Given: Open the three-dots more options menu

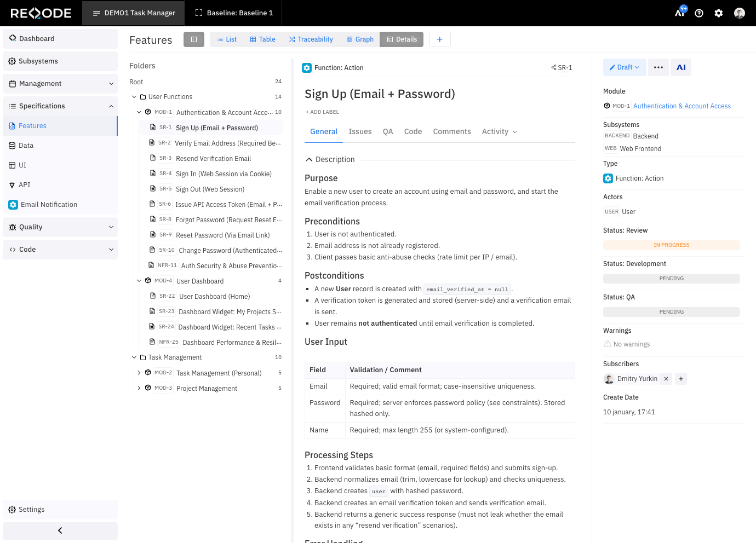Looking at the screenshot, I should coord(658,67).
